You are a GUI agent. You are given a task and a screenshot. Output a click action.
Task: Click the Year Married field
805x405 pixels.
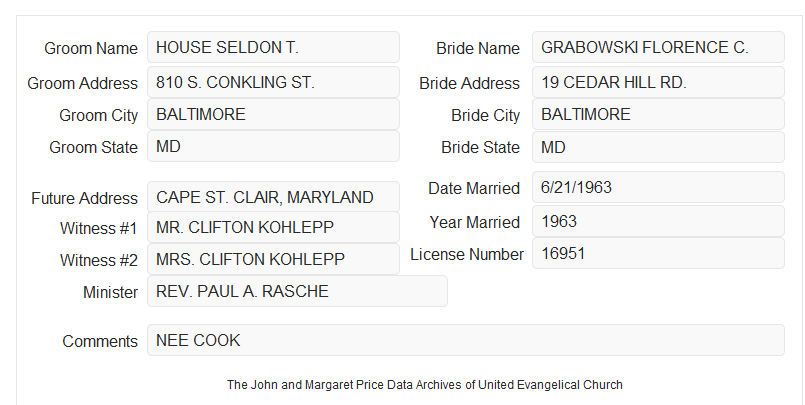click(658, 221)
